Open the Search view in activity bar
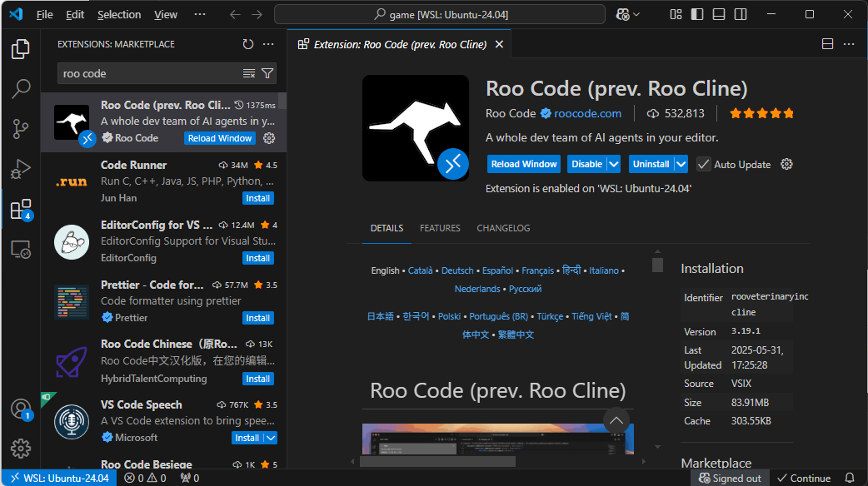Screen dimensions: 868x486 [21, 88]
